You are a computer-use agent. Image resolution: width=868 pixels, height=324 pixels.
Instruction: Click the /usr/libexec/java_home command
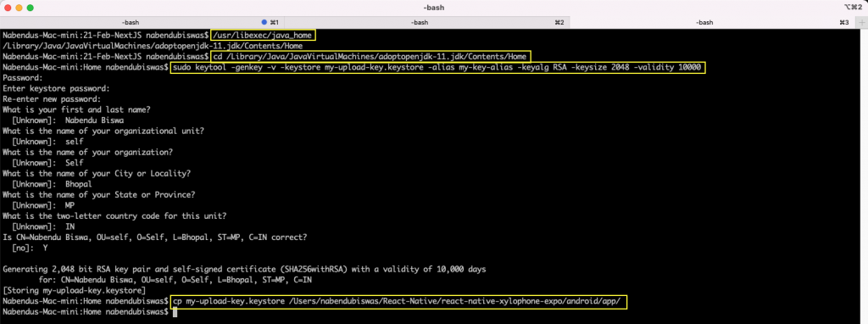(263, 35)
